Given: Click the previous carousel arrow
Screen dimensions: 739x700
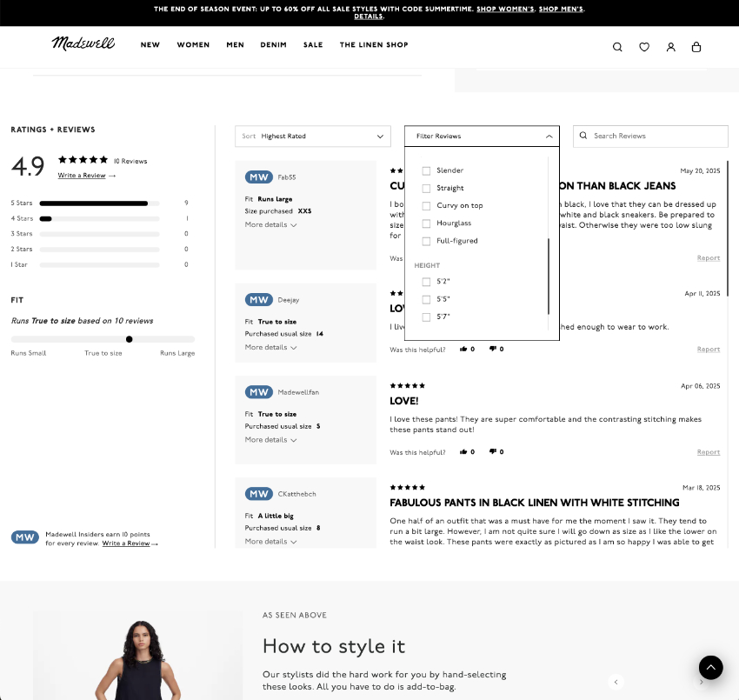Looking at the screenshot, I should [616, 682].
